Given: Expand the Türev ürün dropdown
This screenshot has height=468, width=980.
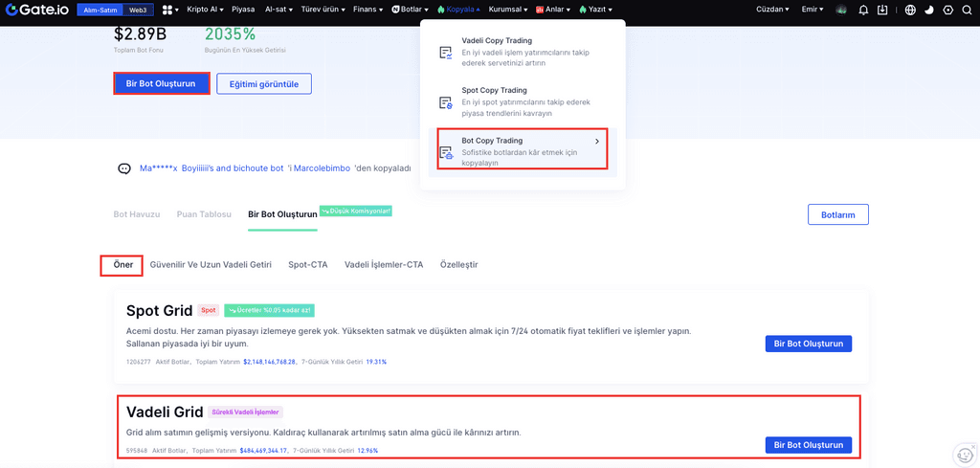Looking at the screenshot, I should pyautogui.click(x=323, y=10).
